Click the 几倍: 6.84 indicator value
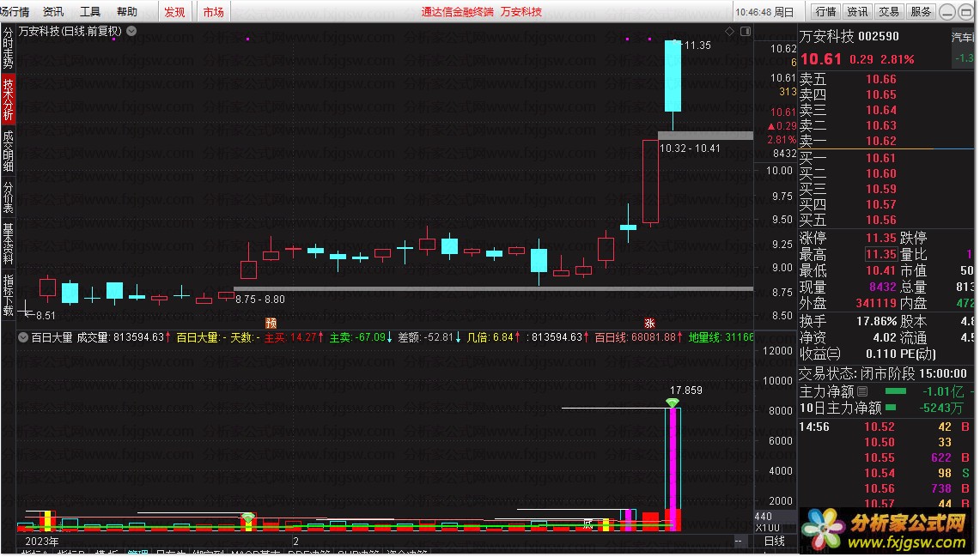 495,337
